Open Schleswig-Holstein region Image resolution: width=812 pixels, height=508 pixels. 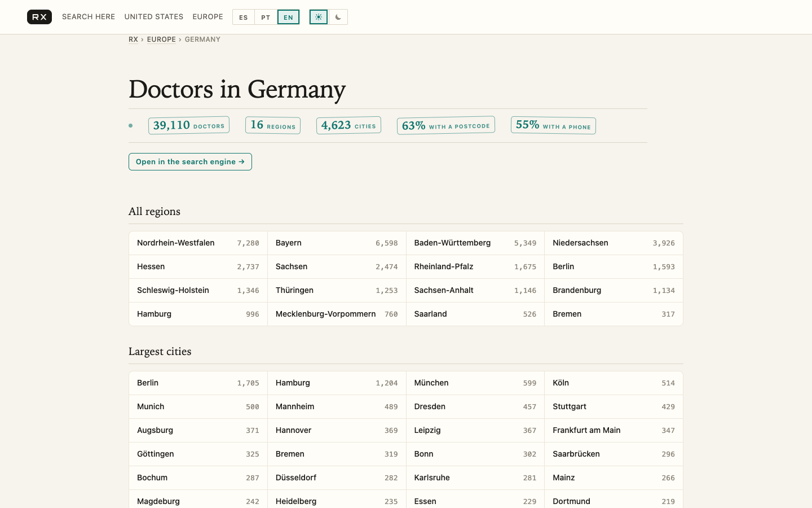click(198, 291)
